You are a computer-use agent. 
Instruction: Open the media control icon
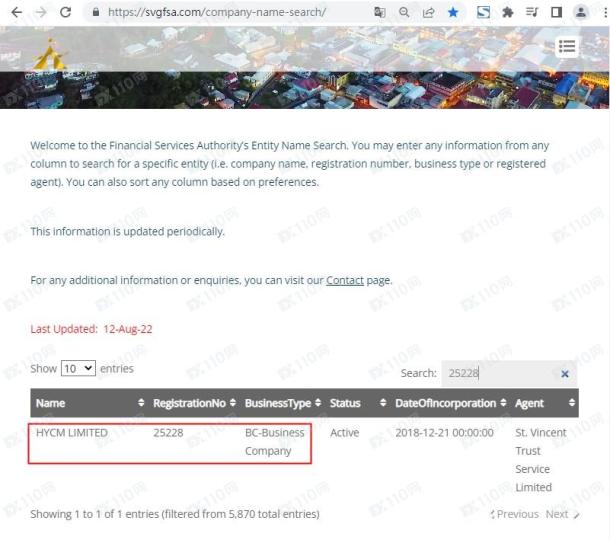[531, 12]
